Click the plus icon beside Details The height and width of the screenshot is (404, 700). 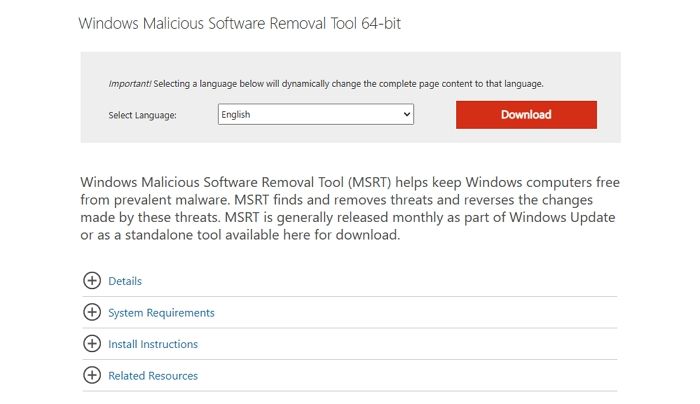point(92,281)
